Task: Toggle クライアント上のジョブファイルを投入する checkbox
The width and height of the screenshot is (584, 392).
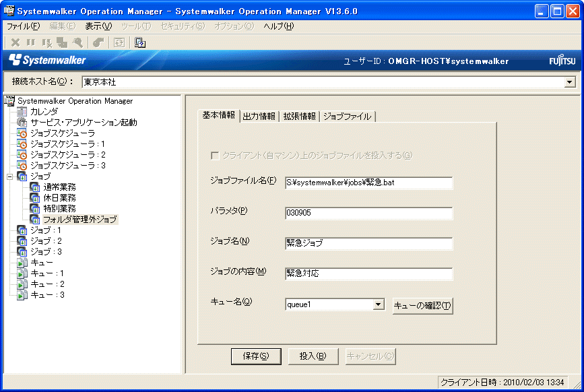Action: coord(215,156)
